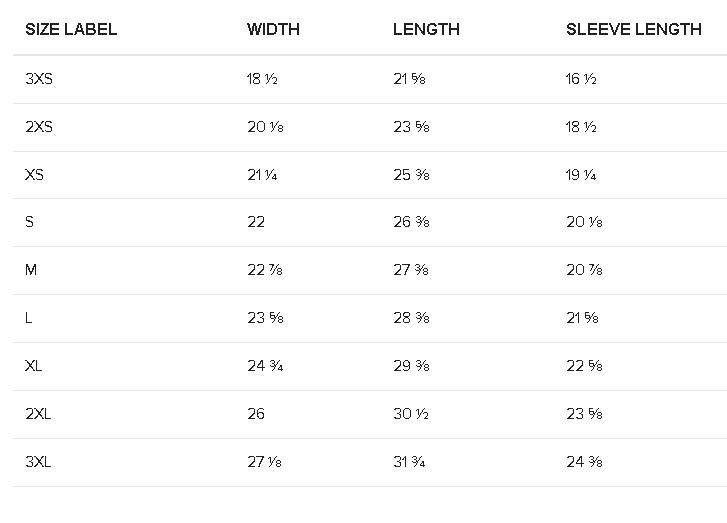Select the 2XL size row label
The image size is (727, 523).
point(38,414)
